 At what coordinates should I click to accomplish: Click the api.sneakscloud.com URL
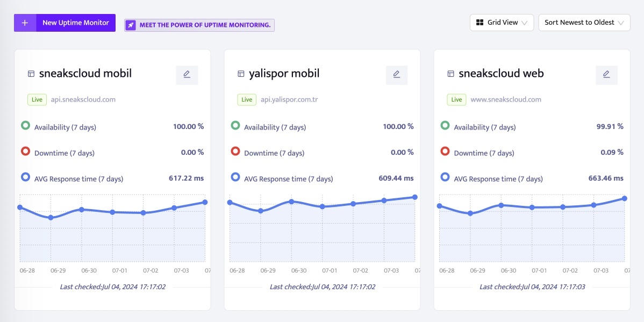[x=83, y=99]
